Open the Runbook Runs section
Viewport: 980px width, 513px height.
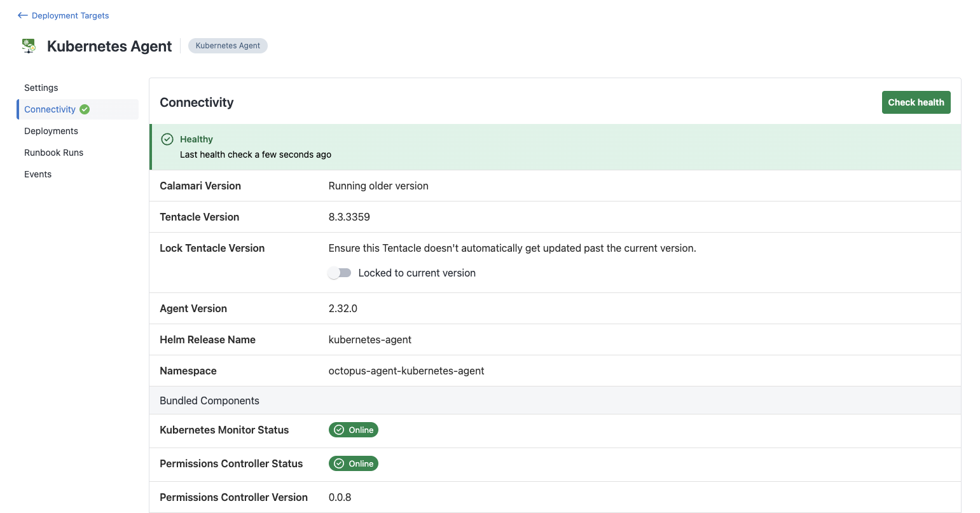53,152
